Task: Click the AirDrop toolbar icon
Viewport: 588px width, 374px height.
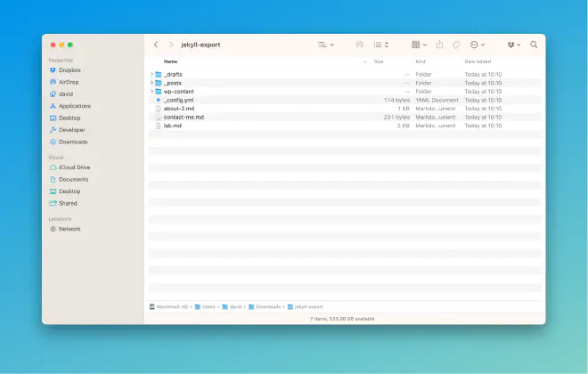Action: pos(359,45)
